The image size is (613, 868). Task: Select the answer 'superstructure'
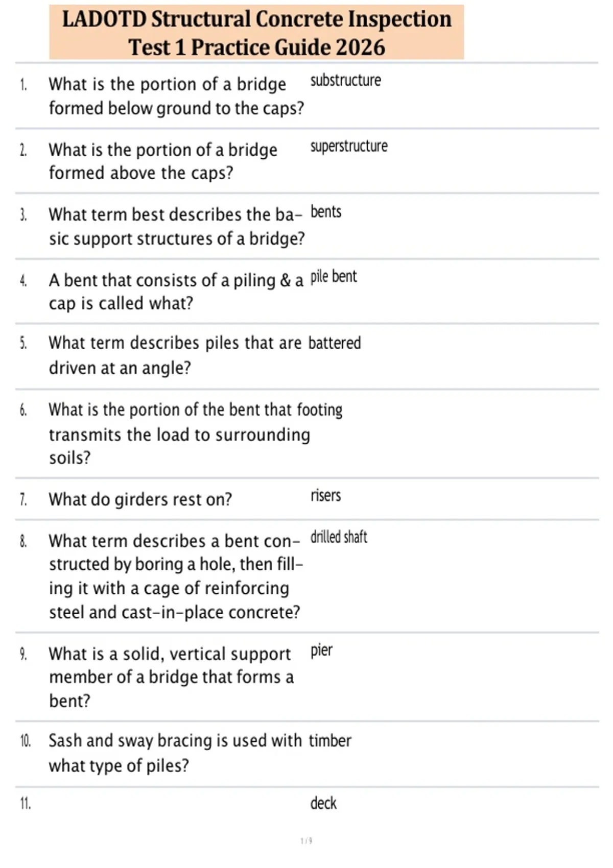tap(349, 147)
